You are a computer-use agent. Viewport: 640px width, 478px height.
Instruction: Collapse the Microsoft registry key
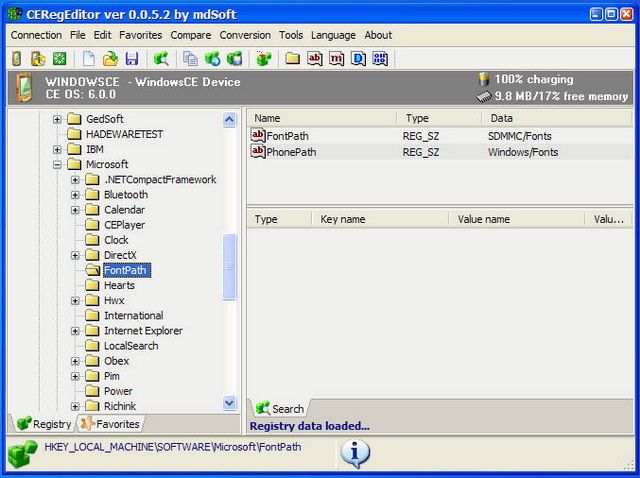[x=57, y=164]
